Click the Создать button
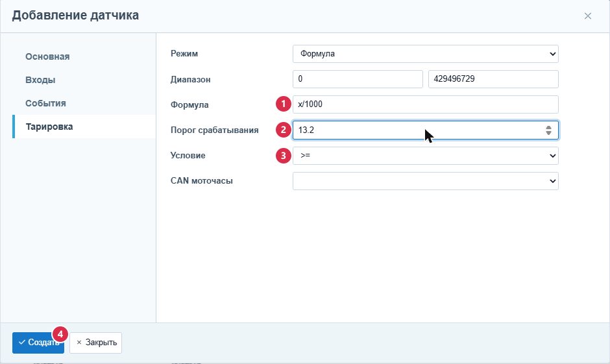This screenshot has height=364, width=610. pyautogui.click(x=38, y=343)
